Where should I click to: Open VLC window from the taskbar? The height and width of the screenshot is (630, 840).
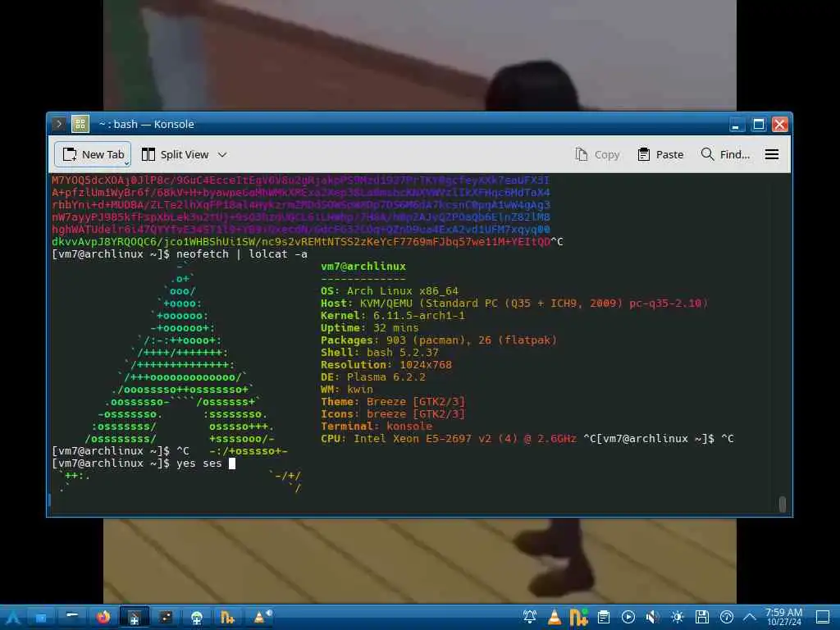[x=261, y=617]
